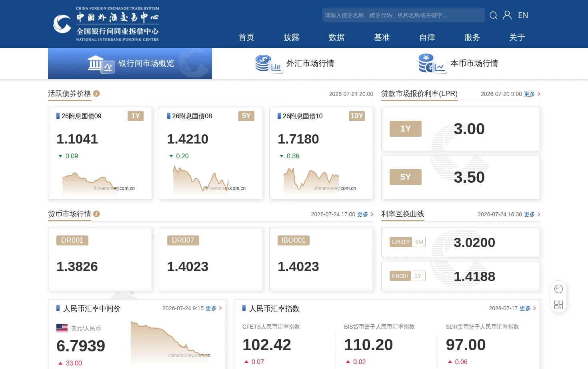Screen dimensions: 588x369
Task: Click the 5Y badge on 26附息国债08
Action: pos(246,116)
